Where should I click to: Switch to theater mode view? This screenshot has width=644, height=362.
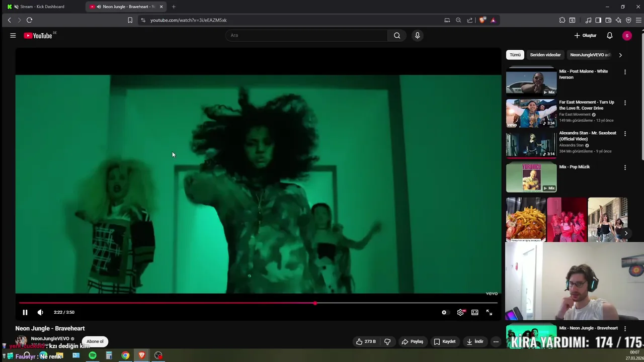point(474,312)
